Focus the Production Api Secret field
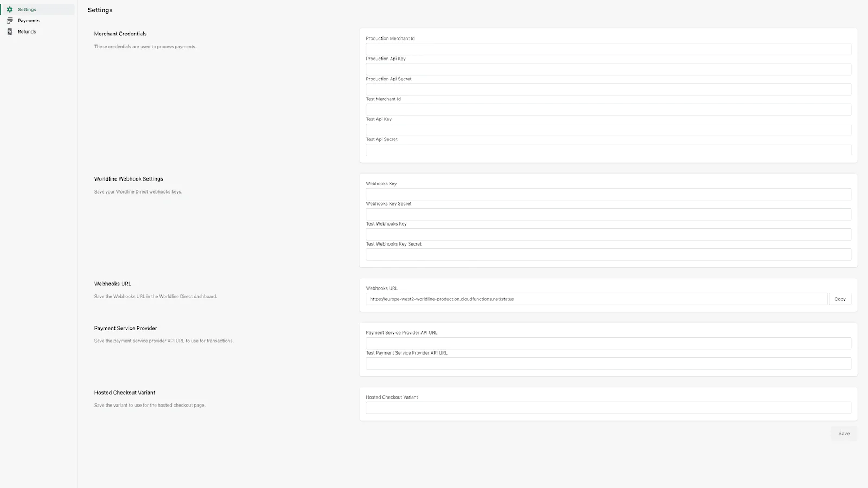 click(608, 89)
